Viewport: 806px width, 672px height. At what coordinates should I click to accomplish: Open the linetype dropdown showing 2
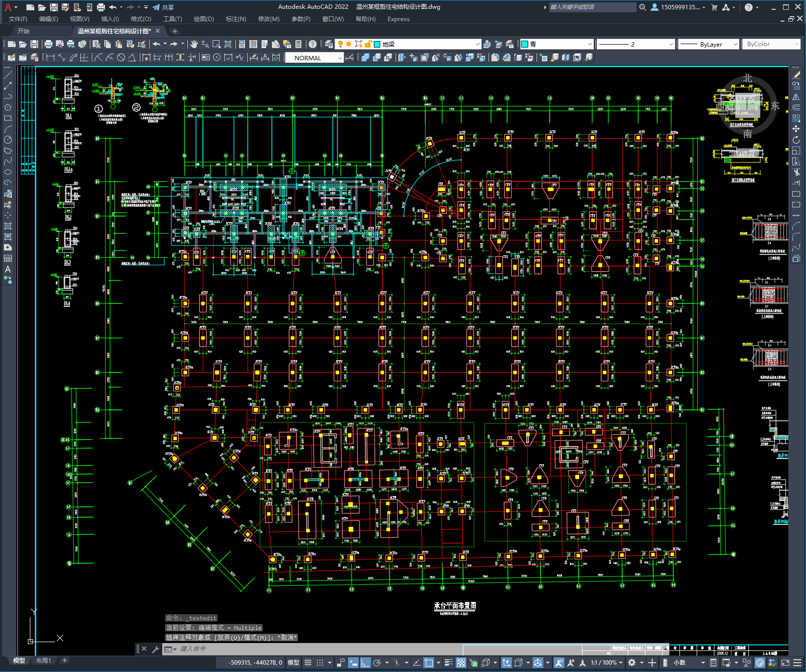(636, 44)
